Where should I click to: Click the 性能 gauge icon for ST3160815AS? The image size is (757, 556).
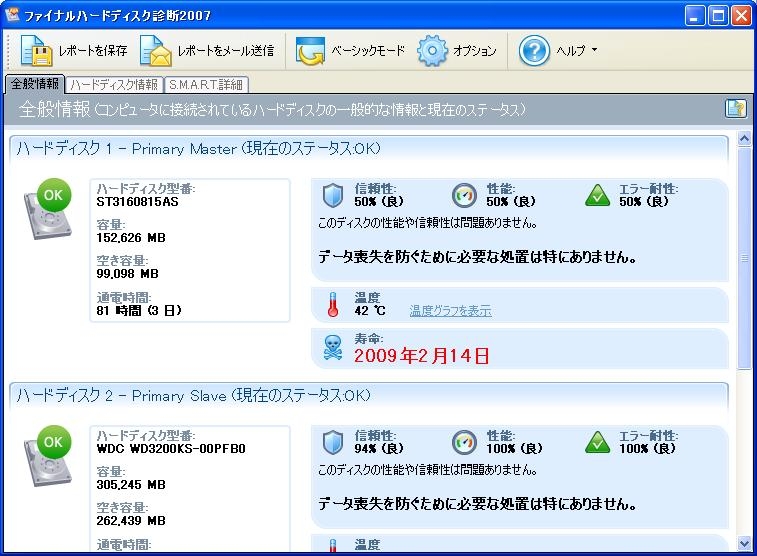464,195
